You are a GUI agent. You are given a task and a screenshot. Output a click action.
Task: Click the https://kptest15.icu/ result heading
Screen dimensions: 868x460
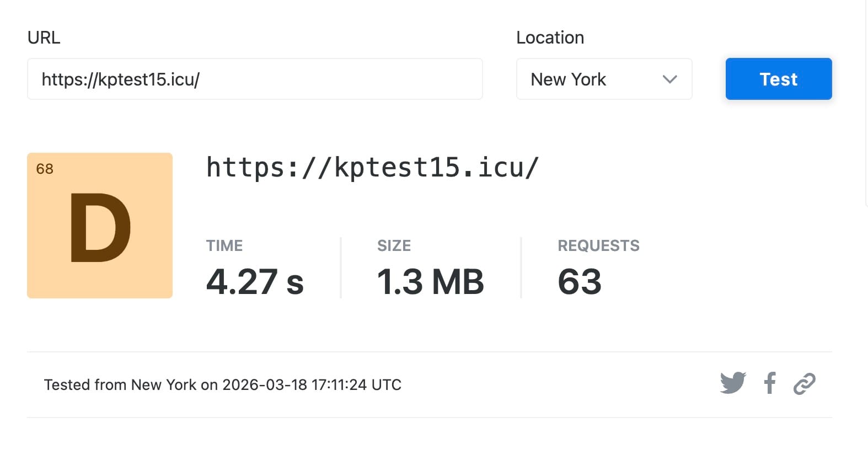click(372, 167)
